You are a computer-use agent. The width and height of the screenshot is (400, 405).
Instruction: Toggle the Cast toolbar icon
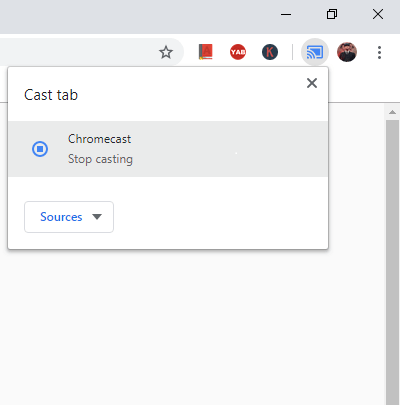point(315,52)
